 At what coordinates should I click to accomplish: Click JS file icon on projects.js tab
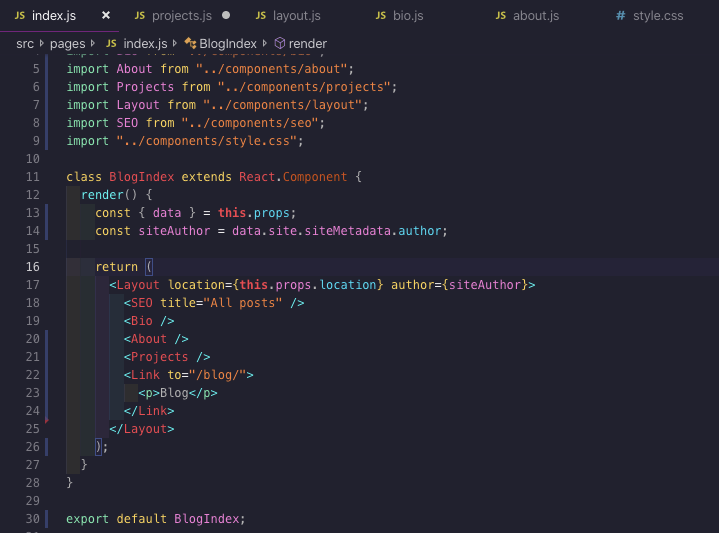point(140,16)
